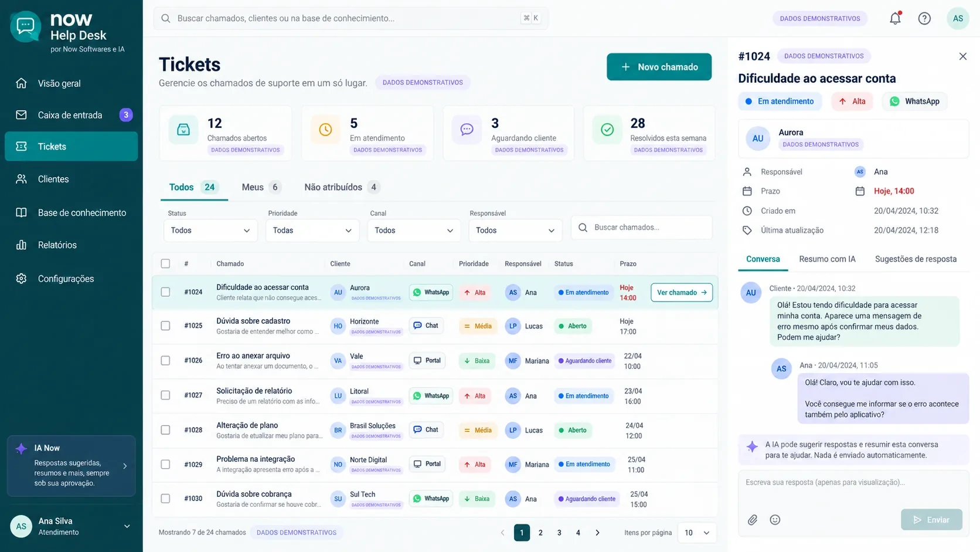Screen dimensions: 980x552
Task: Switch to the Não atribuídos tab
Action: point(342,187)
